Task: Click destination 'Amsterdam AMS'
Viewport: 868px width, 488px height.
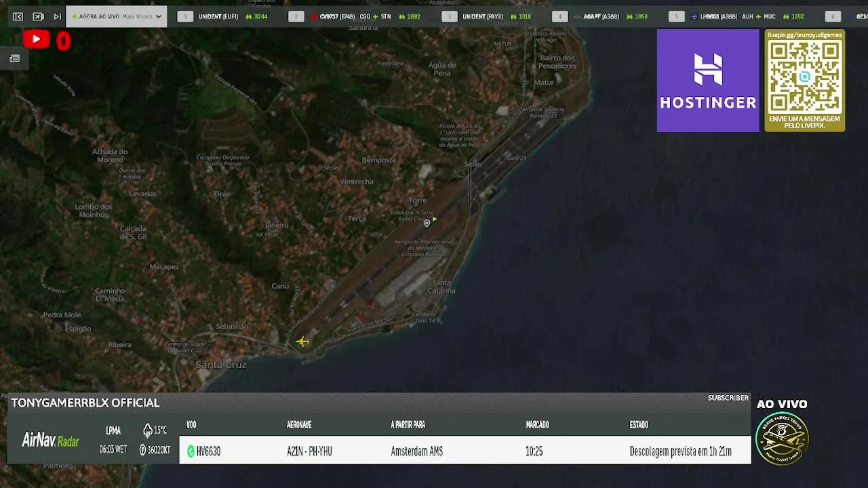Action: pos(416,451)
